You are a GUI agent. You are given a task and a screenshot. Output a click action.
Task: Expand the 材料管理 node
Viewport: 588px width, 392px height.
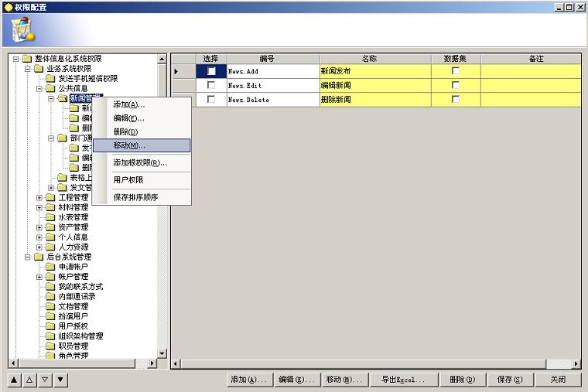click(39, 207)
